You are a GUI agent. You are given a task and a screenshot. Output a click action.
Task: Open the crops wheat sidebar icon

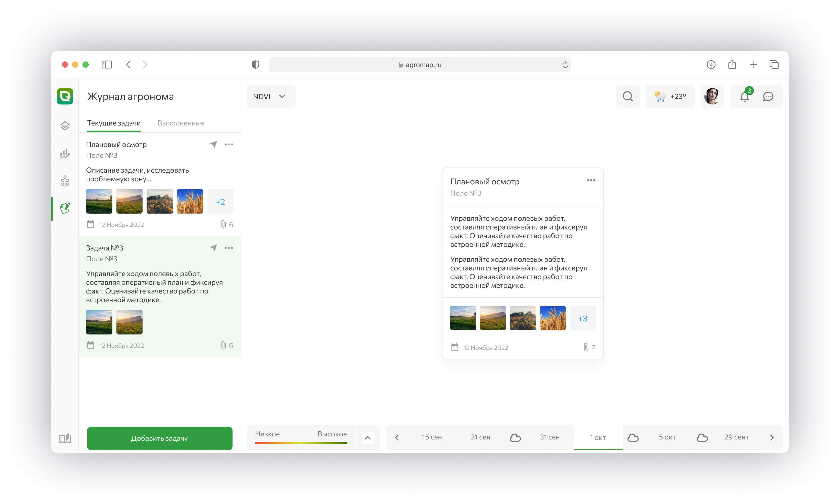[x=65, y=181]
